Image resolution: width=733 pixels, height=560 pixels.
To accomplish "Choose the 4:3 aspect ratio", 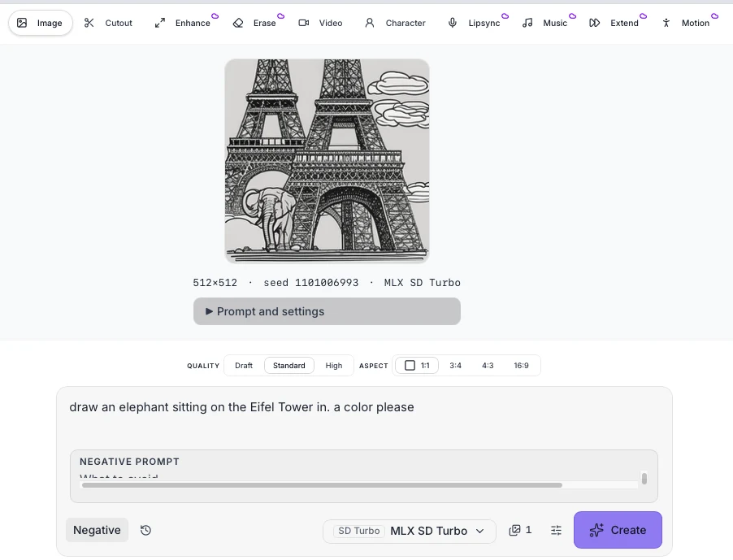I will [488, 366].
